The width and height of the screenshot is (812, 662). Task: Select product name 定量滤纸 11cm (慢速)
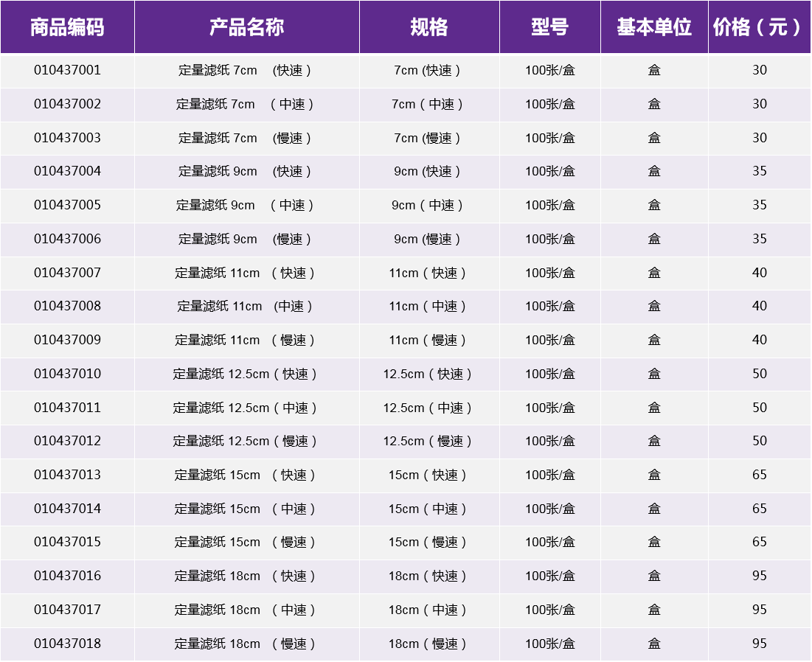(245, 340)
